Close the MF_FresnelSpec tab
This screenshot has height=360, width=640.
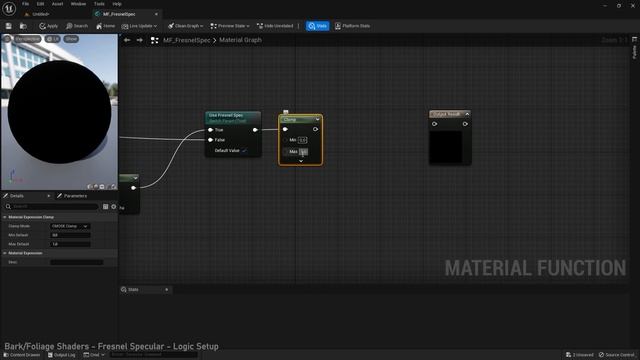click(x=156, y=14)
